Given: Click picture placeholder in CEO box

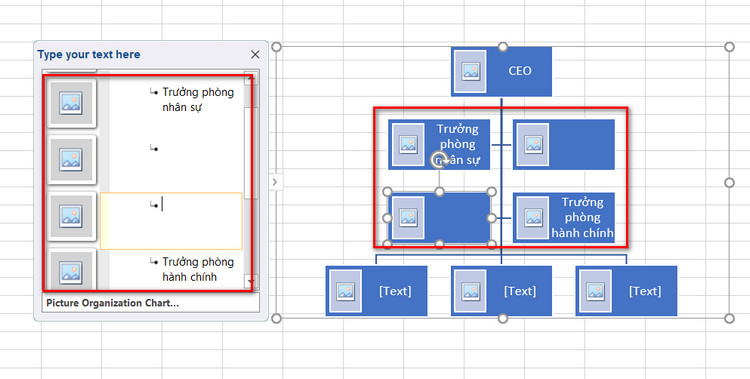Looking at the screenshot, I should (x=471, y=71).
